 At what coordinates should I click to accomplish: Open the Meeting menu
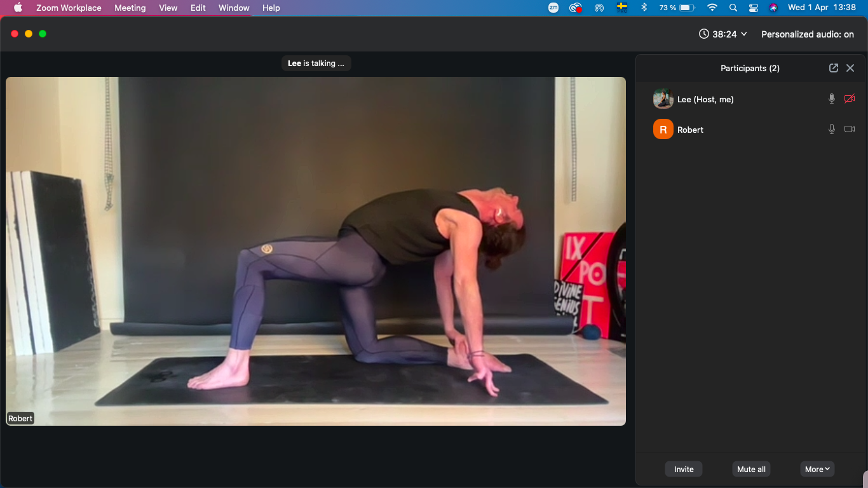pos(130,8)
